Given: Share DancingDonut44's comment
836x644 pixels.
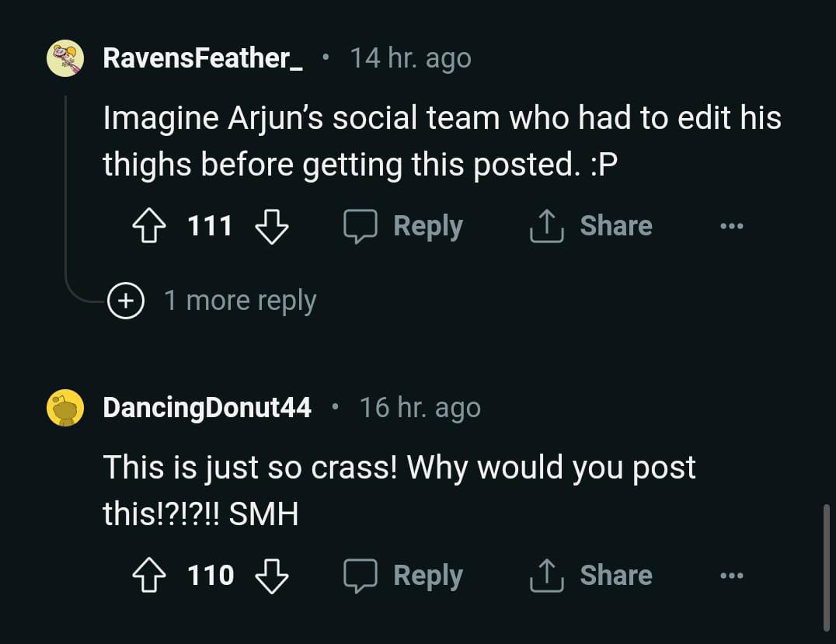Looking at the screenshot, I should click(590, 576).
